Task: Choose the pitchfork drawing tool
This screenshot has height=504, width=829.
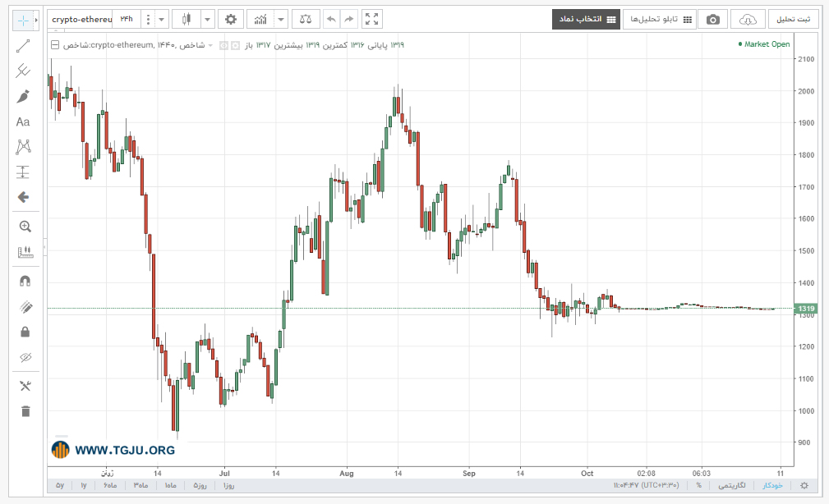Action: coord(23,71)
